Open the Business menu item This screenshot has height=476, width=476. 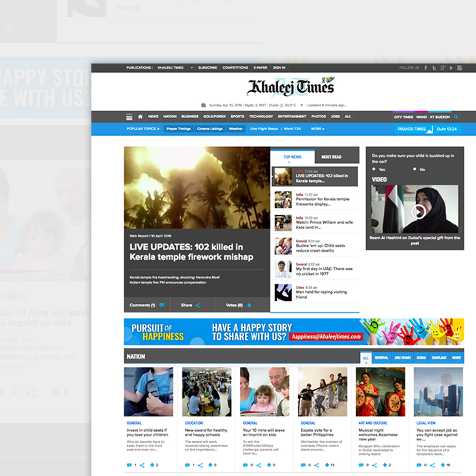point(190,117)
